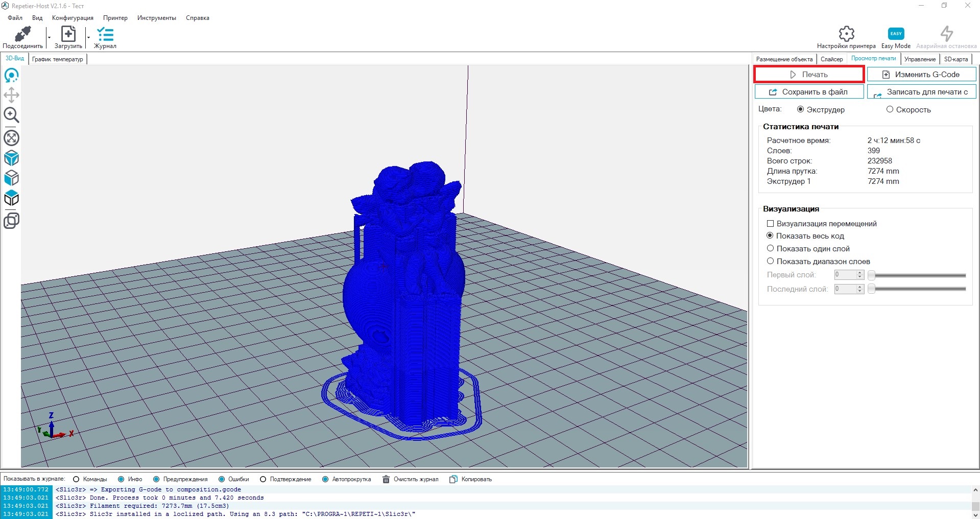This screenshot has width=980, height=519.
Task: Click the Загрузить load file icon
Action: coord(68,34)
